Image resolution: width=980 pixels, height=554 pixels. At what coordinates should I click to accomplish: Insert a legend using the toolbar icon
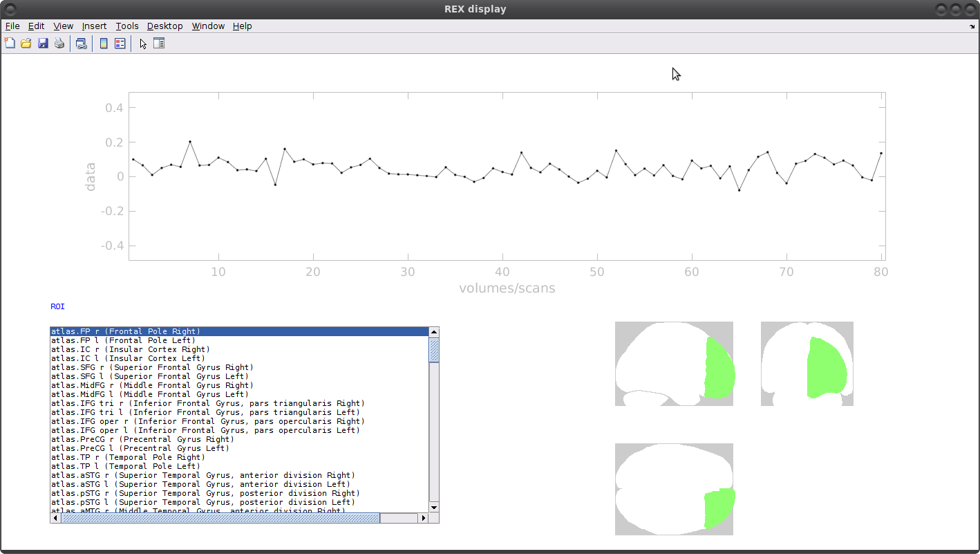click(120, 44)
